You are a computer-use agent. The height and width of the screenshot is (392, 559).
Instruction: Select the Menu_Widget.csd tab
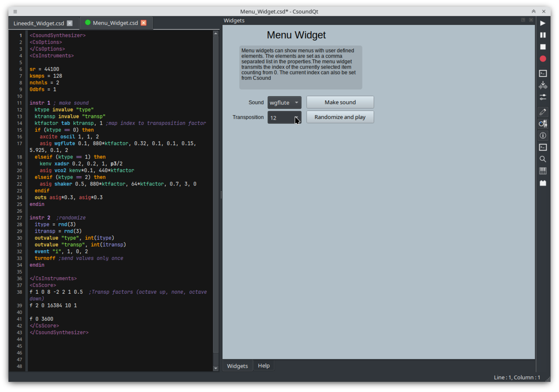115,23
